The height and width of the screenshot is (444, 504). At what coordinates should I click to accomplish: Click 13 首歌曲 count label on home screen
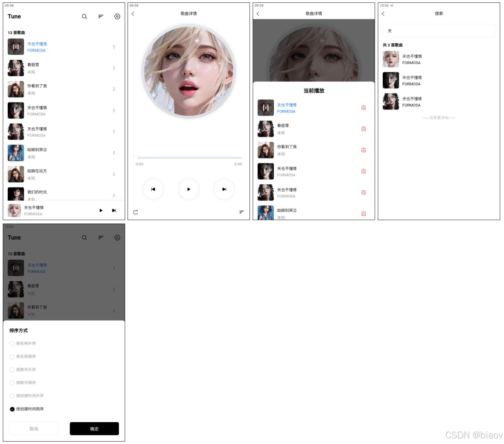click(x=16, y=33)
